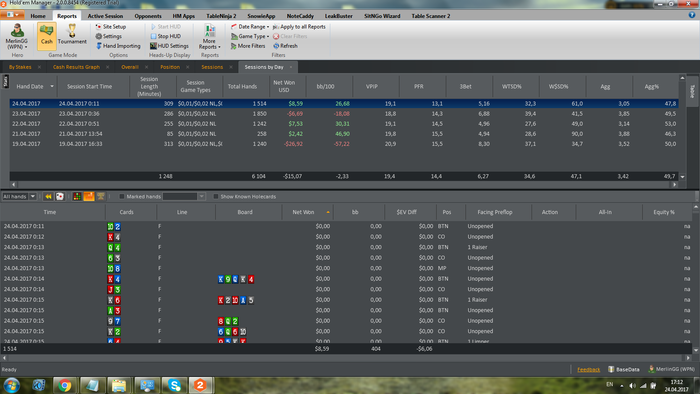This screenshot has height=394, width=700.
Task: Switch to the Position report tab
Action: 170,67
